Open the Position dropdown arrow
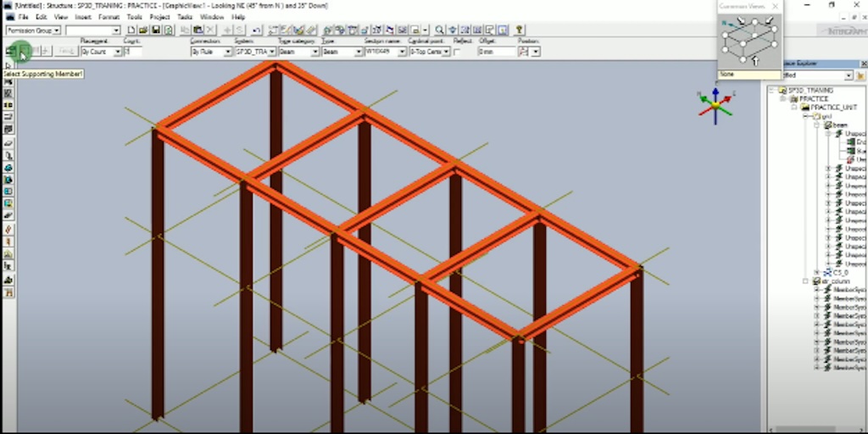This screenshot has width=868, height=434. pyautogui.click(x=536, y=52)
